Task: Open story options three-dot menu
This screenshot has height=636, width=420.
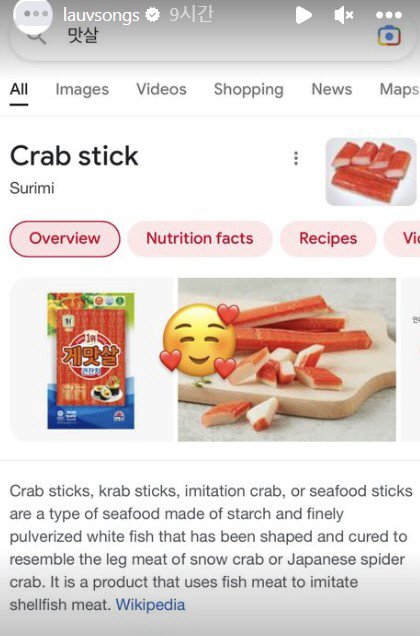Action: click(389, 15)
